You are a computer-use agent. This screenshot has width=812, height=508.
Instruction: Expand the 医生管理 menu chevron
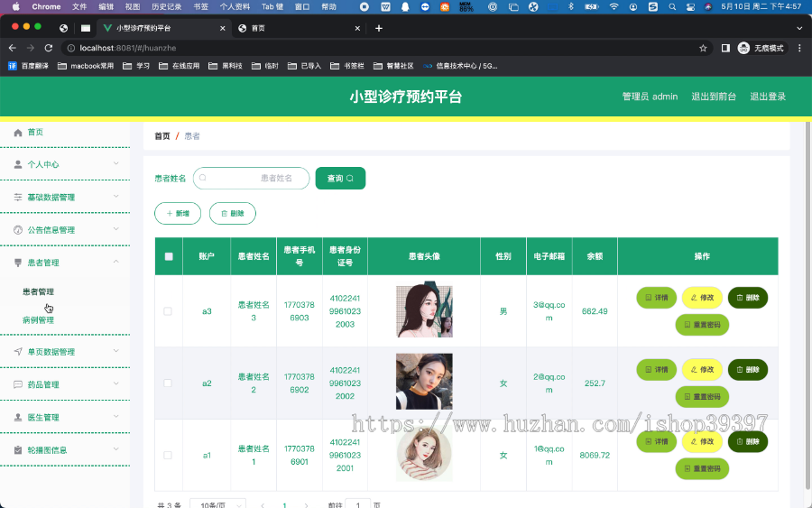116,416
